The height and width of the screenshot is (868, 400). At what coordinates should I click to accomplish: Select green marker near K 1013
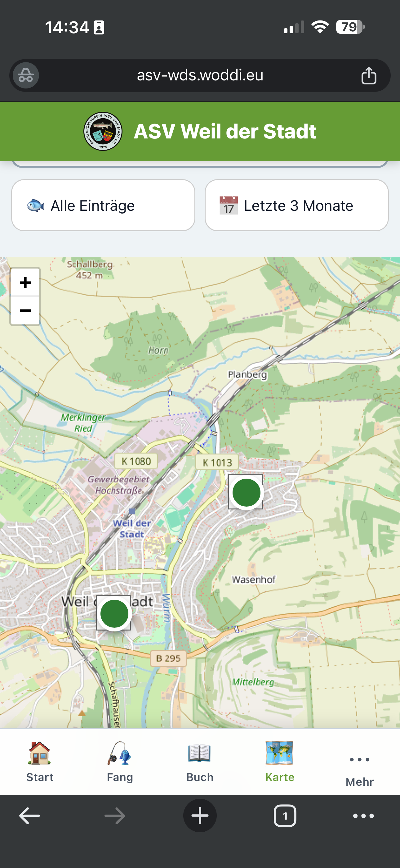coord(246,492)
